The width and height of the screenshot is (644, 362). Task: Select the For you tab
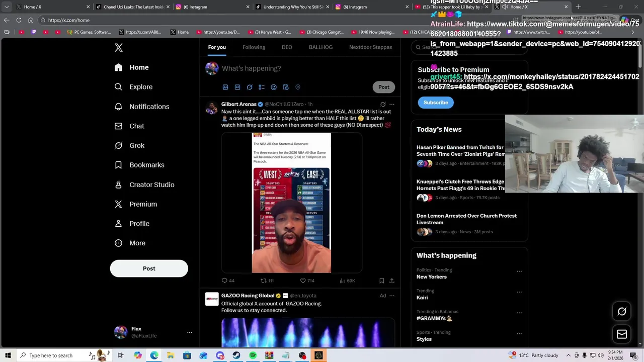[x=217, y=47]
